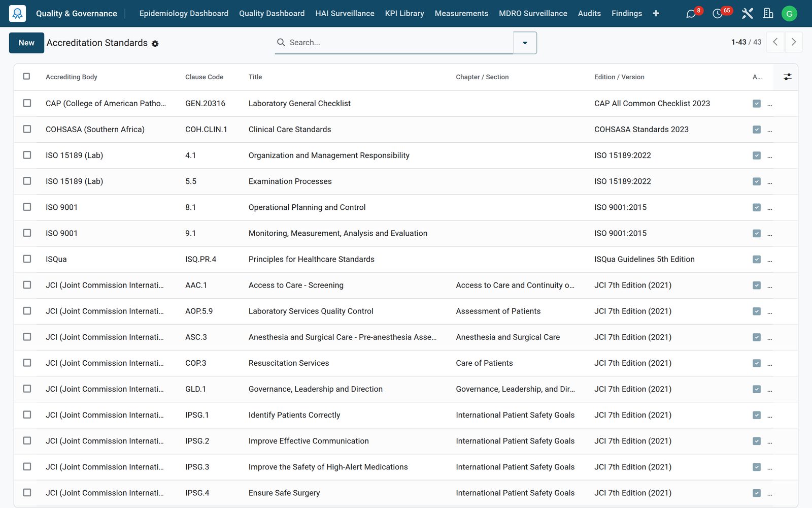This screenshot has width=812, height=508.
Task: Click the New button
Action: [x=26, y=43]
